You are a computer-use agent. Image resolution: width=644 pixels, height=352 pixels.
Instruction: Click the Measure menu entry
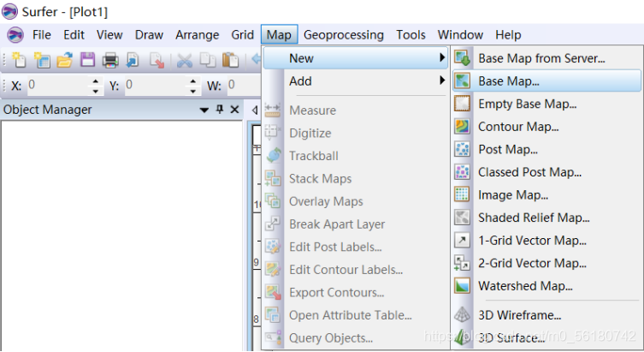point(356,110)
